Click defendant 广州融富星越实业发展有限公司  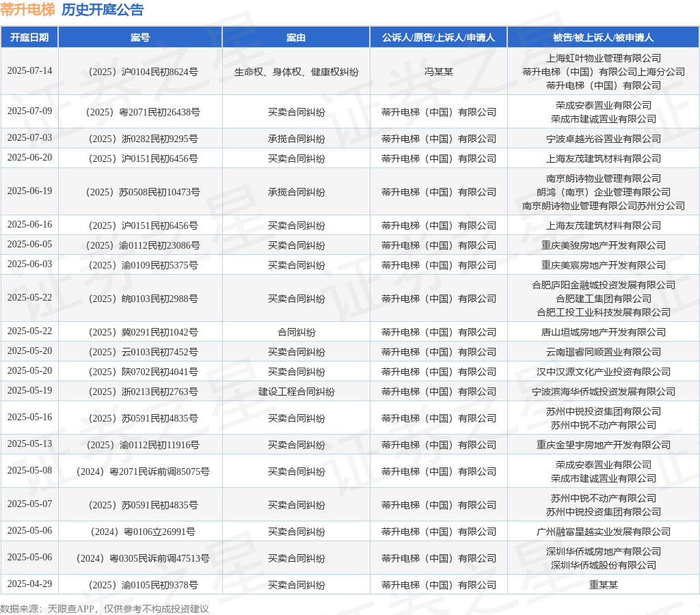click(x=604, y=532)
